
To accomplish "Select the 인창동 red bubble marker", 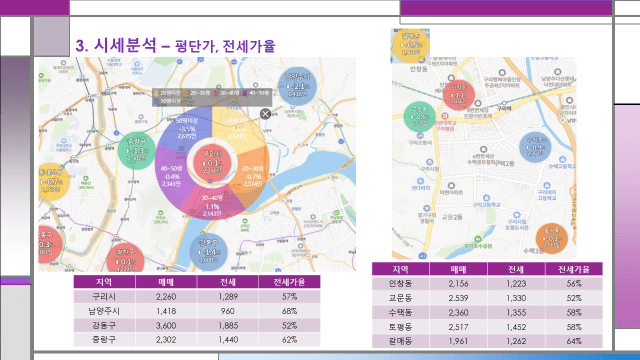I will [458, 95].
